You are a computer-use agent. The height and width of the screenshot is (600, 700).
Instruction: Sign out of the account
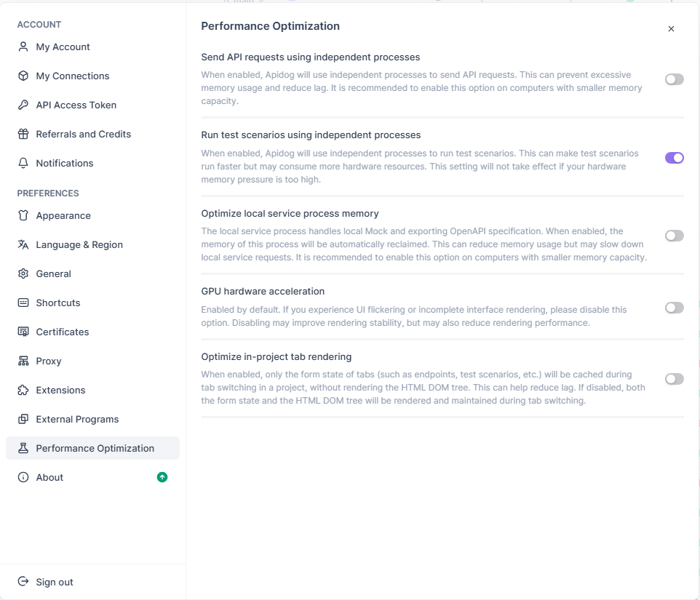pyautogui.click(x=54, y=582)
